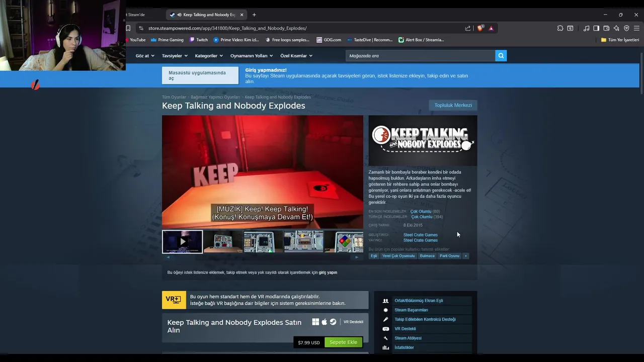
Task: Open the media control music note icon
Action: coord(586,28)
